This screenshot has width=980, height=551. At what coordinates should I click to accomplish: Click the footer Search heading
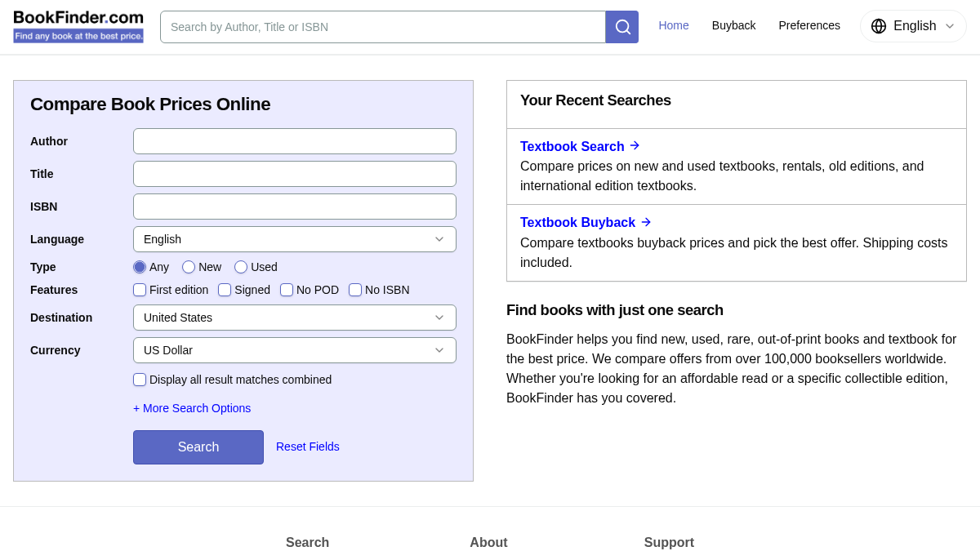(x=307, y=542)
